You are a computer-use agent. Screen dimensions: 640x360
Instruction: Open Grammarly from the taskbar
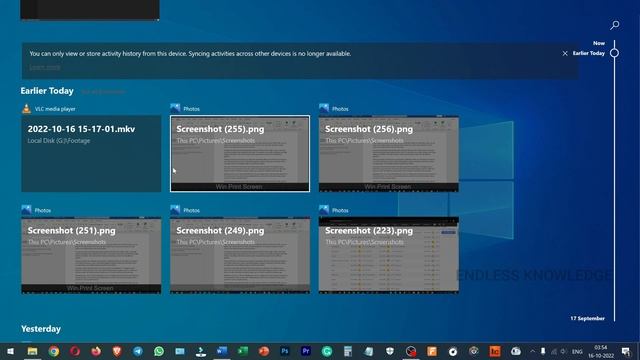[327, 351]
